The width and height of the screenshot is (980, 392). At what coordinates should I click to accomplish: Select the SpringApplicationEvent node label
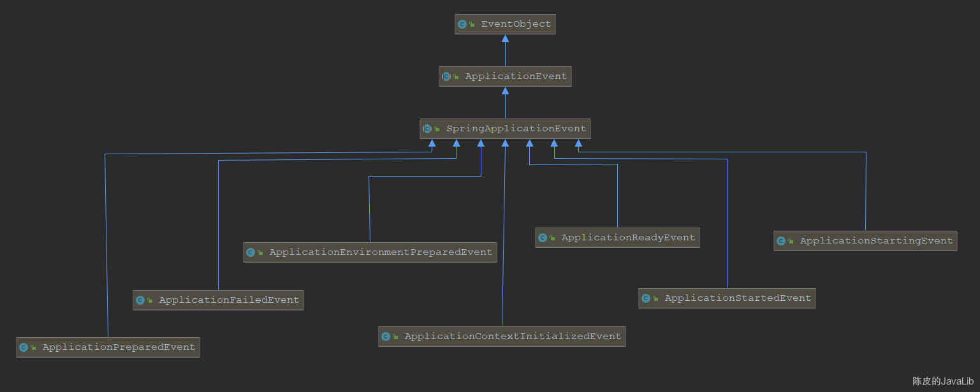pos(516,129)
